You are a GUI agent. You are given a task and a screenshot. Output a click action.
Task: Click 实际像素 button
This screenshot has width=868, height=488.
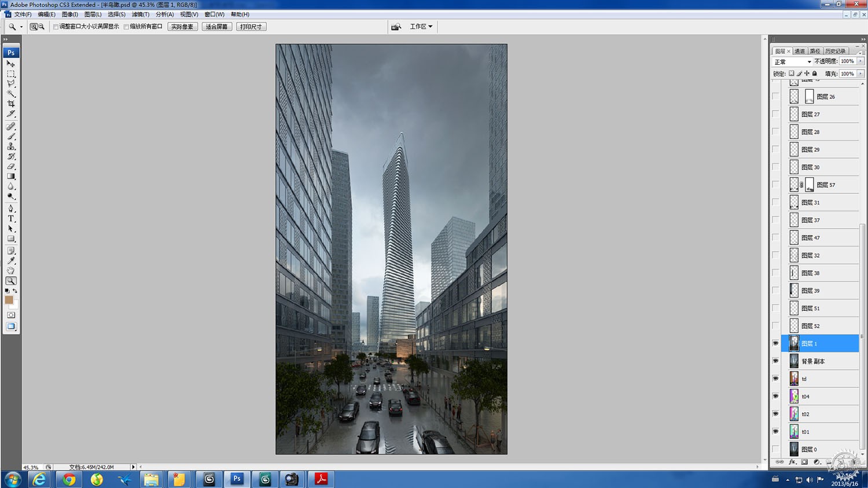(x=183, y=27)
